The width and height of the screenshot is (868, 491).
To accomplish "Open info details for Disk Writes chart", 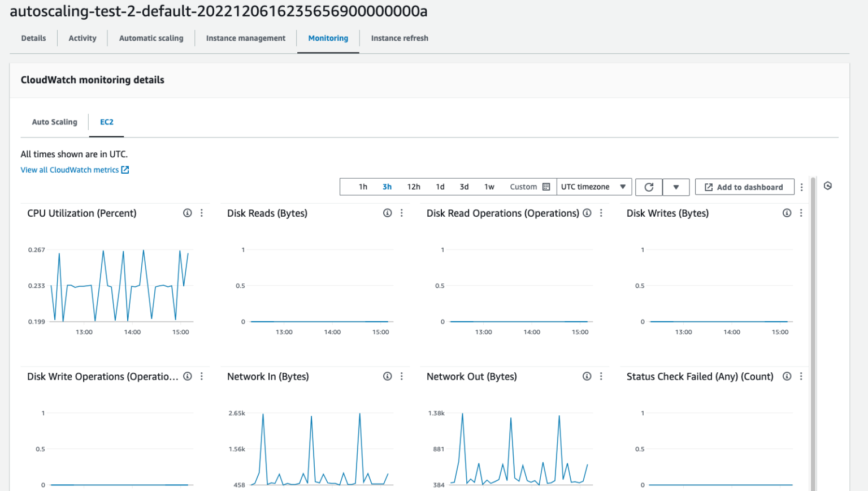I will tap(787, 213).
